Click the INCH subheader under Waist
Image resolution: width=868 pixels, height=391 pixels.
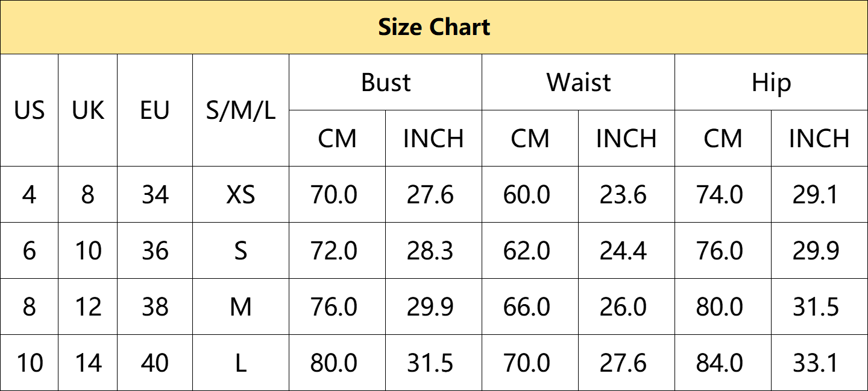(x=626, y=139)
